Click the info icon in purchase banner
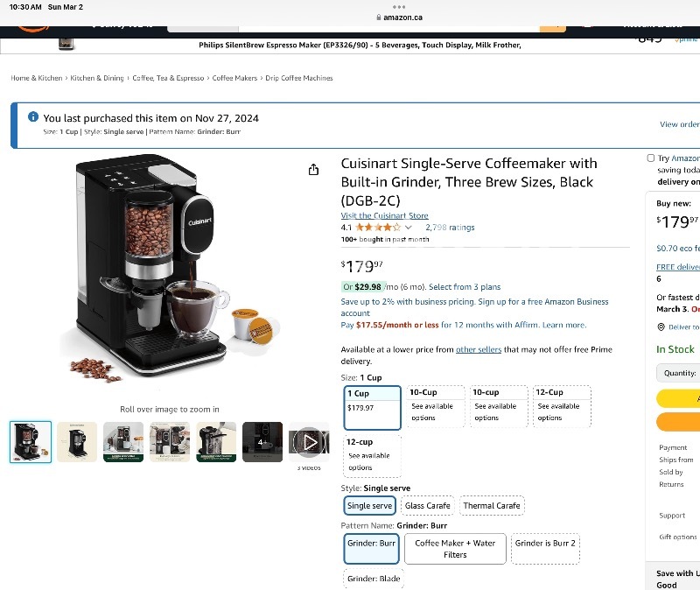The width and height of the screenshot is (700, 590). [33, 117]
